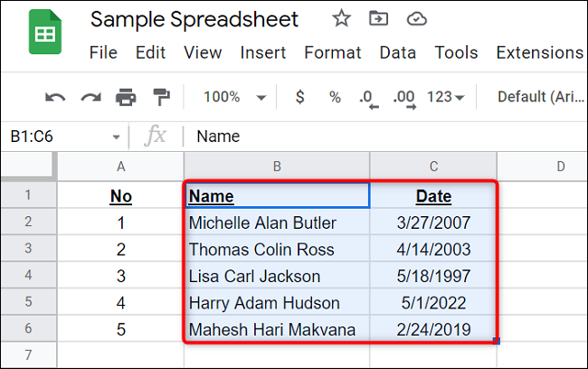Activate the paint format tool
This screenshot has width=588, height=369.
pos(161,97)
